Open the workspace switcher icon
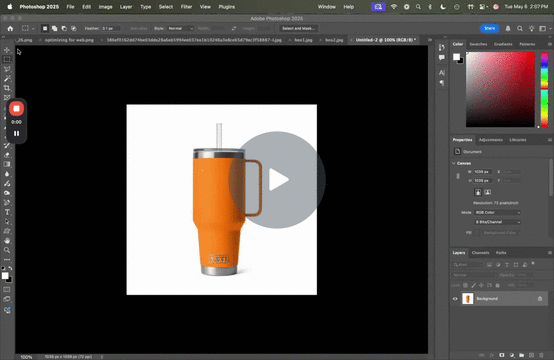The image size is (554, 360). coord(543,29)
